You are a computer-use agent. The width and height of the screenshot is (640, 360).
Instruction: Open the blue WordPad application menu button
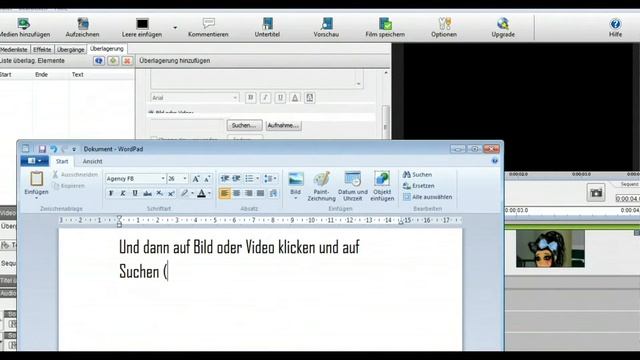click(34, 161)
